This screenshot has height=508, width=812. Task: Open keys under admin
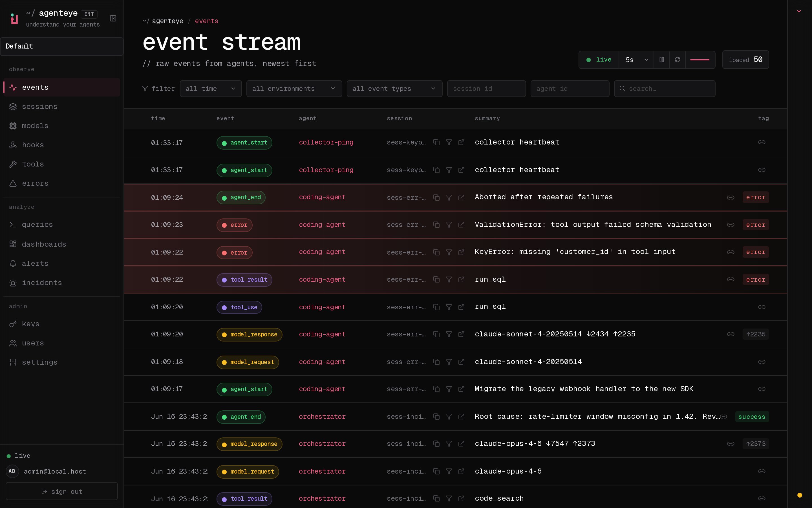62,324
